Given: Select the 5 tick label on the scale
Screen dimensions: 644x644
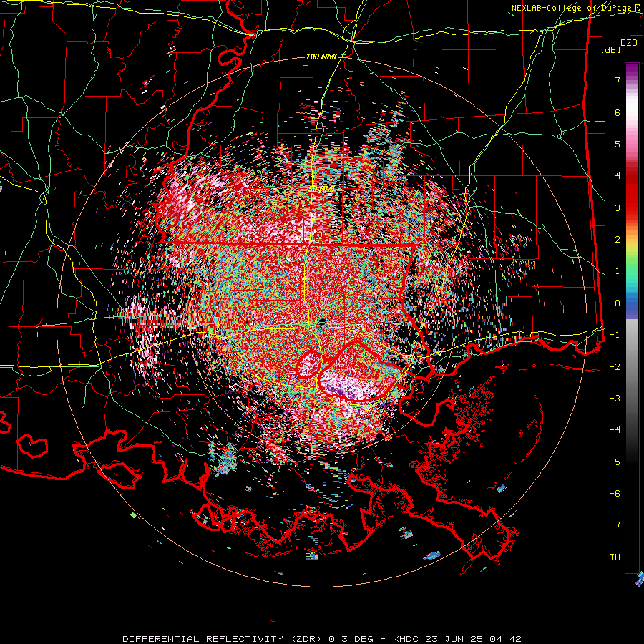Looking at the screenshot, I should [618, 144].
